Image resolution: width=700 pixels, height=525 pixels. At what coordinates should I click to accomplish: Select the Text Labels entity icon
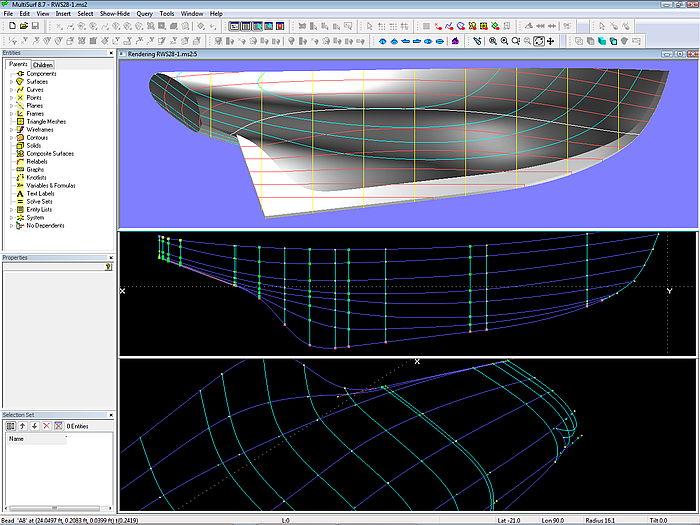coord(20,193)
